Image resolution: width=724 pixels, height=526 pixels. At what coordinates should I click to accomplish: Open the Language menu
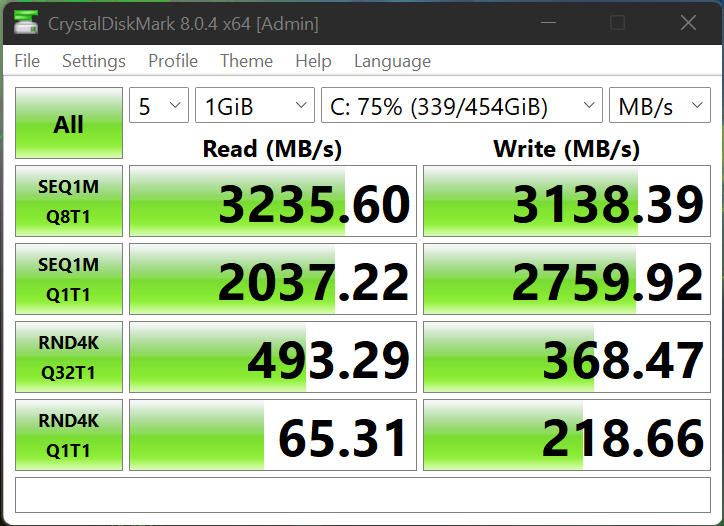click(x=392, y=61)
